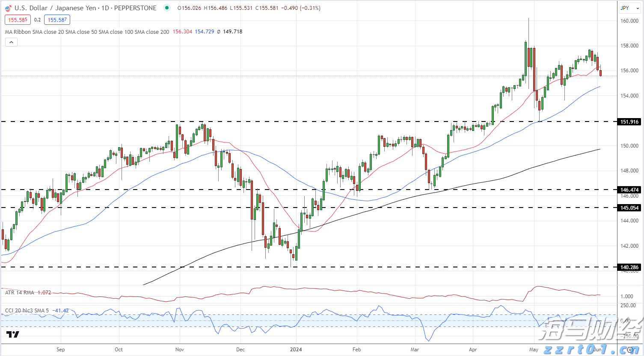Screen dimensions: 644x356
Task: Click the red MA value 156.304
Action: 182,32
